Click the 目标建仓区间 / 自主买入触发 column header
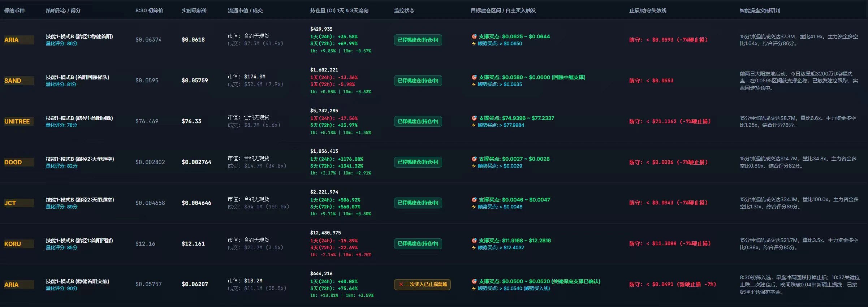 pos(503,10)
